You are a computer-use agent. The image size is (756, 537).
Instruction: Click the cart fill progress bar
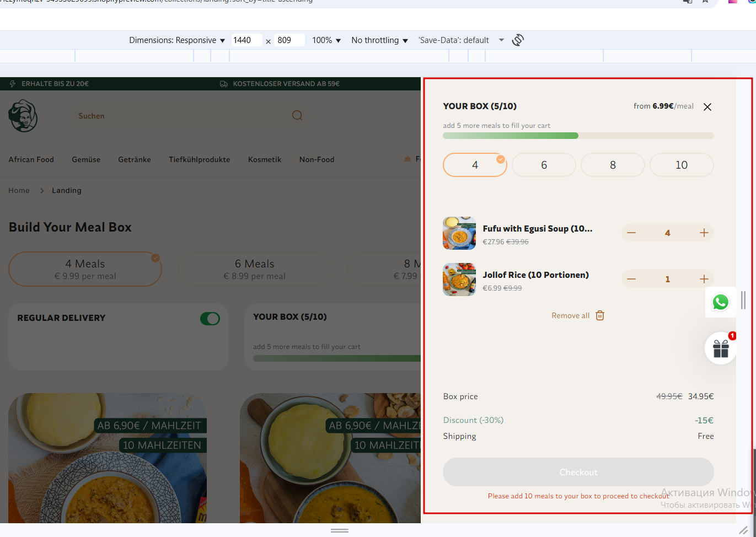coord(578,136)
